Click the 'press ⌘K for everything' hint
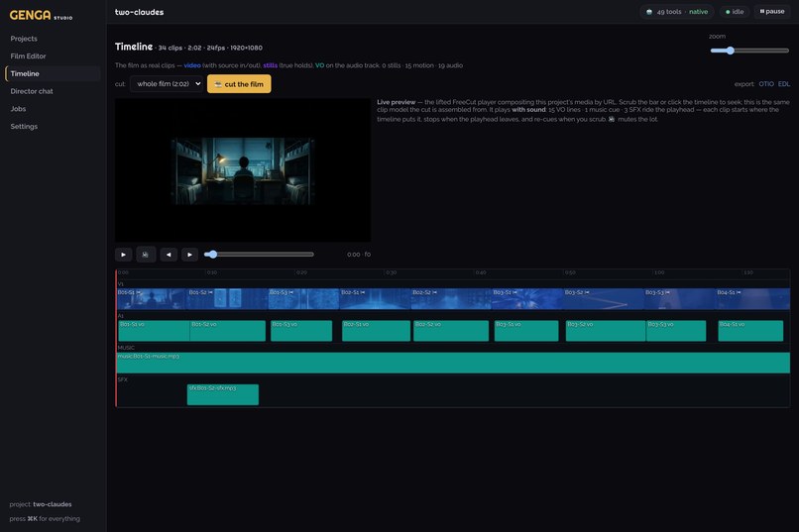This screenshot has height=532, width=799. pyautogui.click(x=45, y=518)
